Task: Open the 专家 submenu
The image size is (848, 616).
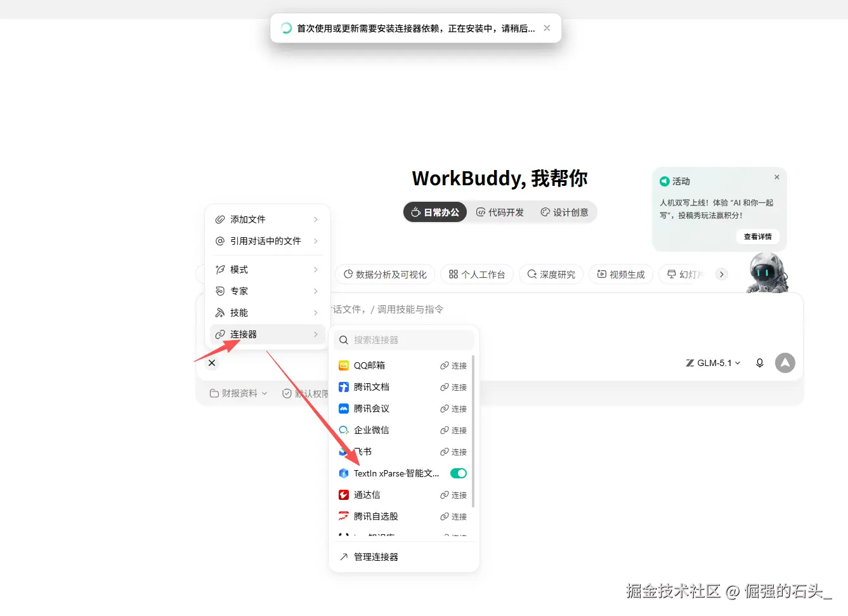Action: (x=267, y=291)
